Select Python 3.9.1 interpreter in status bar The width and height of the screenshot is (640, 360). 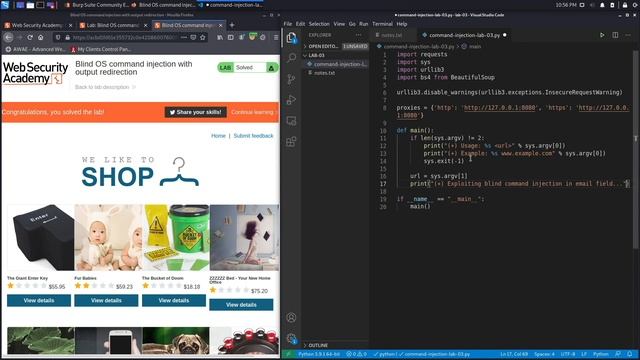[319, 354]
